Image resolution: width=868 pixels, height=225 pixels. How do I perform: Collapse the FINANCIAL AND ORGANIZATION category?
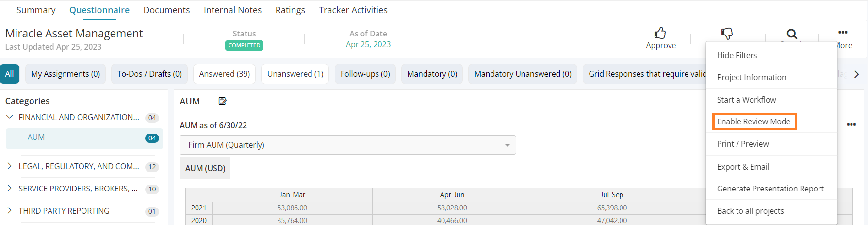[9, 117]
